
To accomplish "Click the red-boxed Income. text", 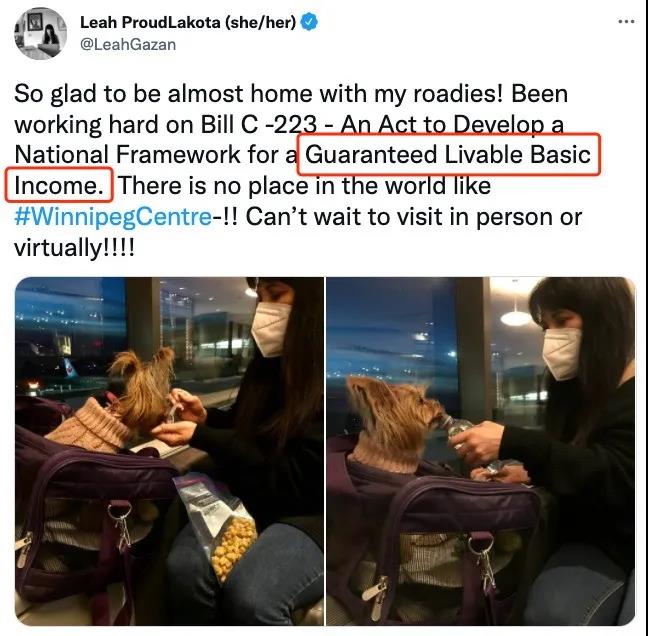I will click(x=59, y=185).
